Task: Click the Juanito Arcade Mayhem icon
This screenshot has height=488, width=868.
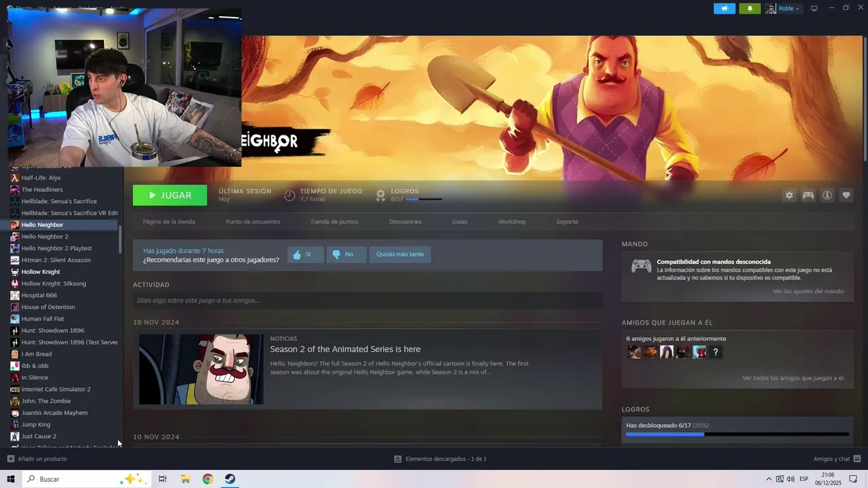Action: coord(14,413)
